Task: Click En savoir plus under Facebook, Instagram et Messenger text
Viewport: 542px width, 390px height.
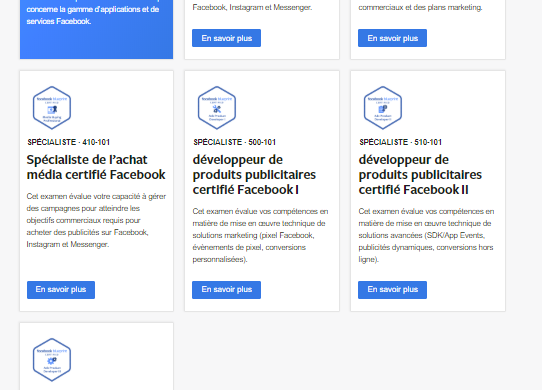Action: pyautogui.click(x=226, y=38)
